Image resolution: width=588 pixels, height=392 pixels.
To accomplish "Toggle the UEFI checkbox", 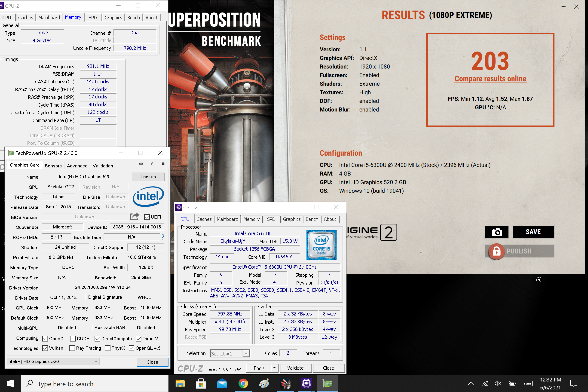I will tap(147, 217).
